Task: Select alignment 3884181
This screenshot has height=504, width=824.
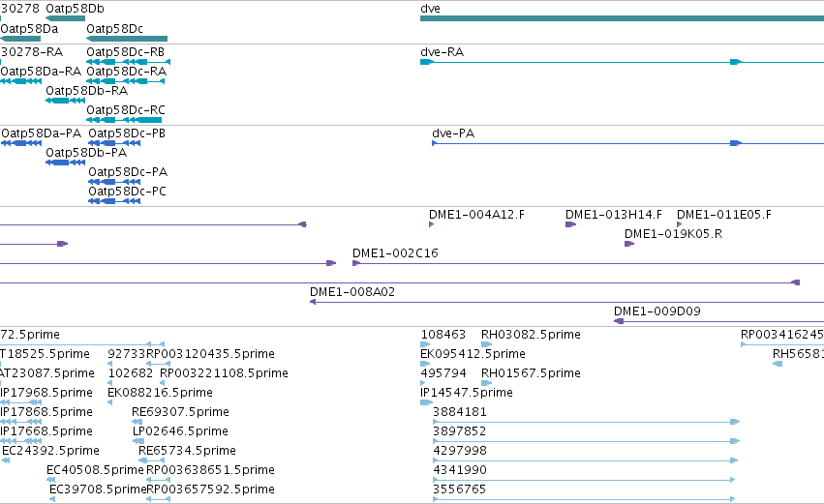Action: [x=460, y=413]
